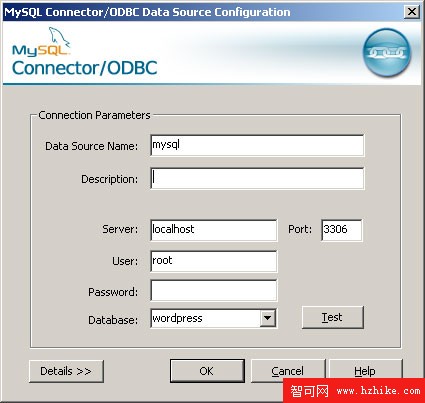This screenshot has width=425, height=403.
Task: Click the "Port:" label
Action: click(300, 229)
